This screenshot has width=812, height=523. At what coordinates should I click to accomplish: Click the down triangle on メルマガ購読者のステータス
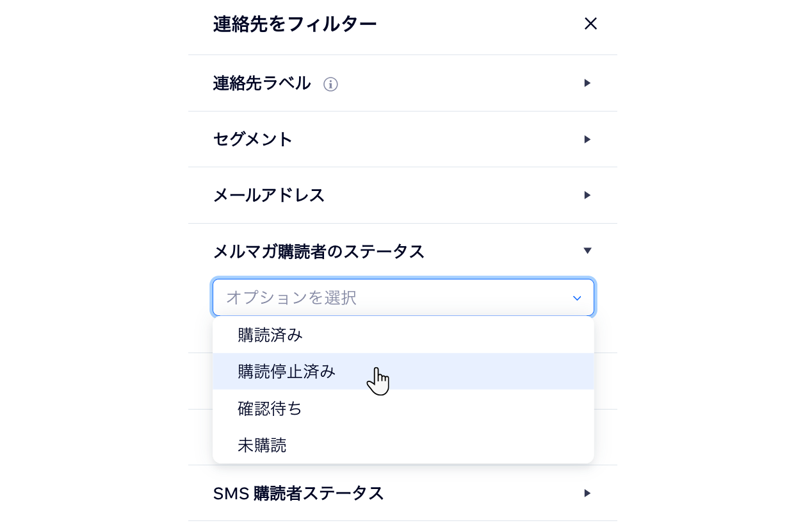(x=587, y=251)
